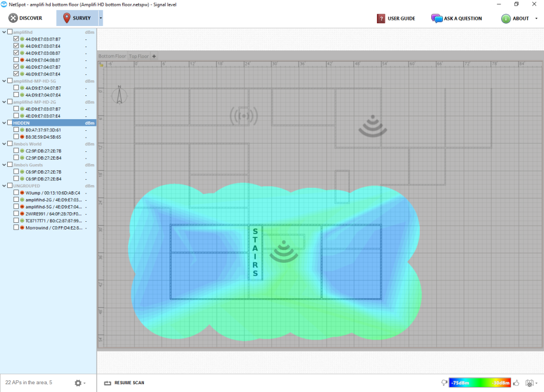Uncheck the 44:D9:E7:03:07:E4 access point

click(x=16, y=46)
